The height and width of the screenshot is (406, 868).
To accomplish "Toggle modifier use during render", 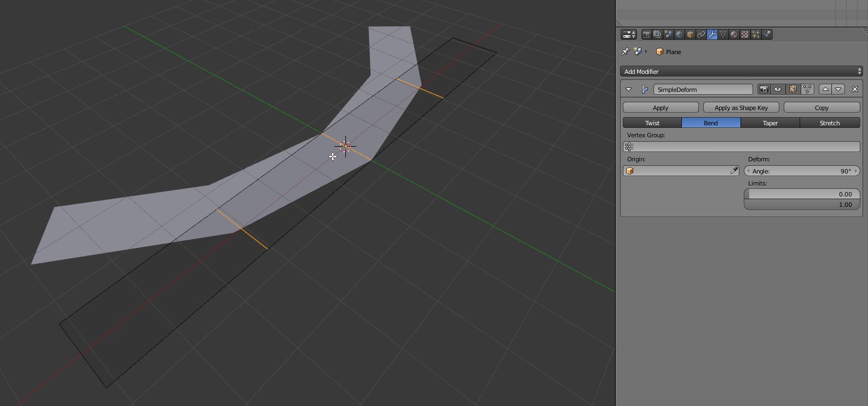I will click(x=764, y=89).
